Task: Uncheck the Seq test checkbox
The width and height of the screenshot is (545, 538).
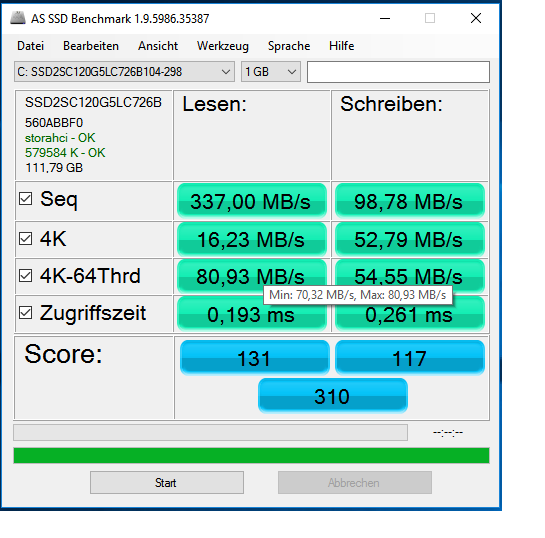Action: [x=26, y=199]
